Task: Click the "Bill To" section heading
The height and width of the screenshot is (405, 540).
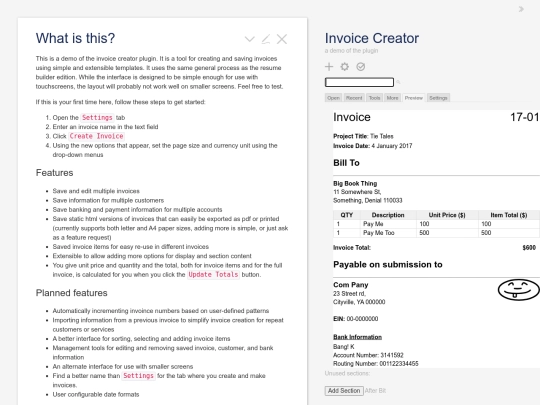Action: 346,163
